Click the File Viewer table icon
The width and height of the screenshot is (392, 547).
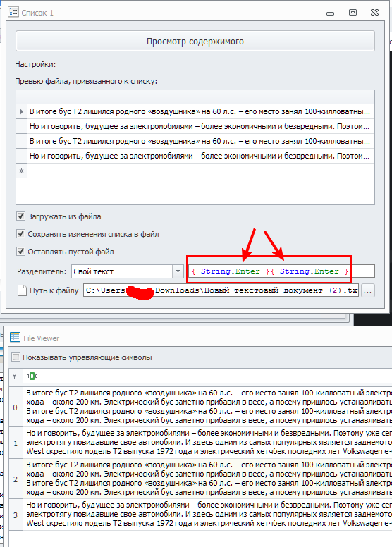(x=15, y=337)
